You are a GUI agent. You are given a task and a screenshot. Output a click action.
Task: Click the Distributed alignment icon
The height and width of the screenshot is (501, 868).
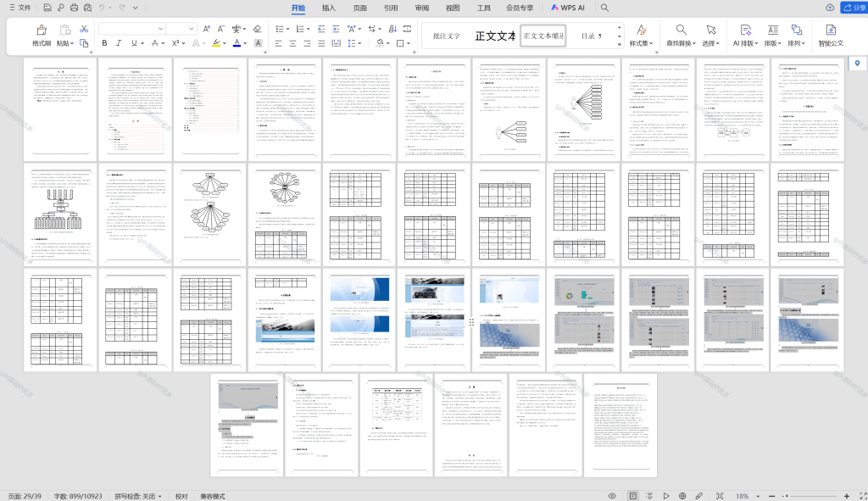(336, 43)
